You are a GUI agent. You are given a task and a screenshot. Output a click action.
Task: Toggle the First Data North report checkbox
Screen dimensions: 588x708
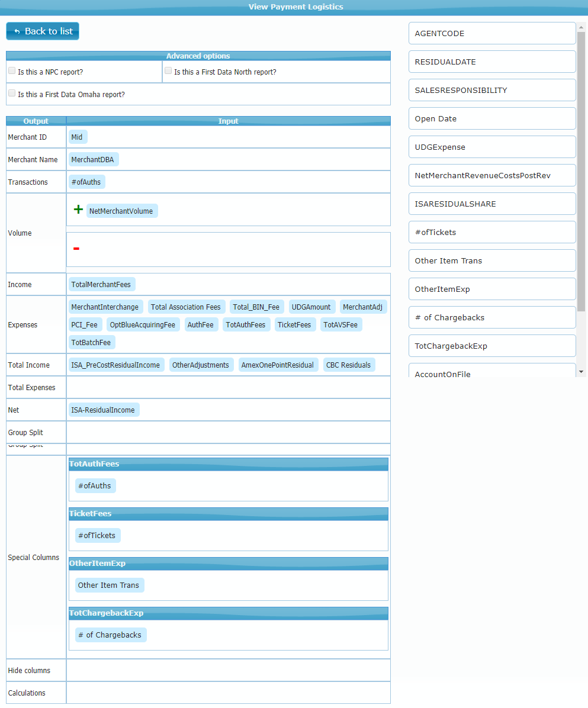[168, 70]
